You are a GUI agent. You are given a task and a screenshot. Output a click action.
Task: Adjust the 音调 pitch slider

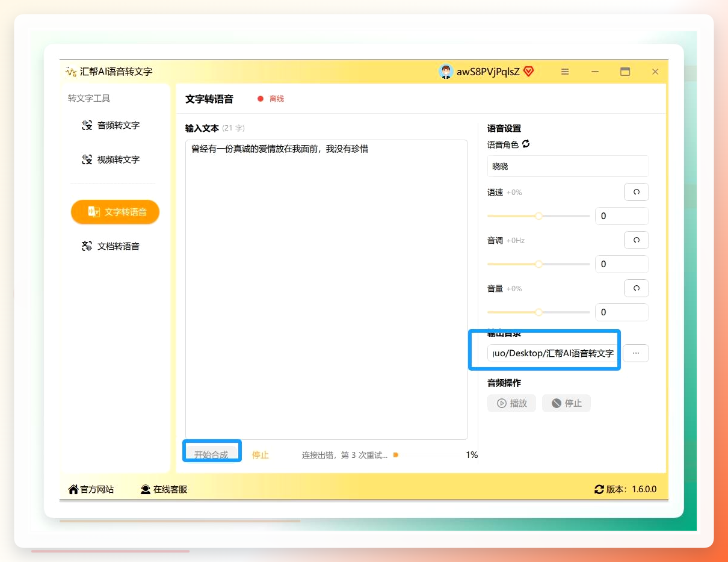(538, 264)
